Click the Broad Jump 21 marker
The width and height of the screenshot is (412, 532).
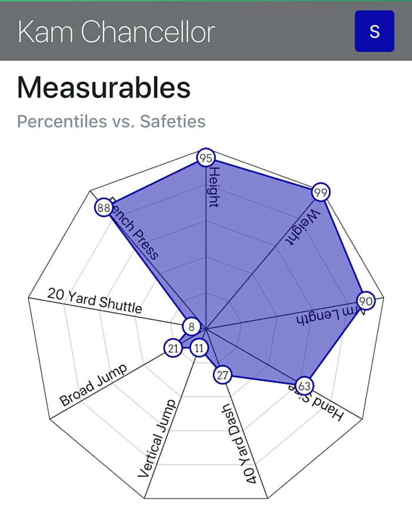[x=173, y=348]
